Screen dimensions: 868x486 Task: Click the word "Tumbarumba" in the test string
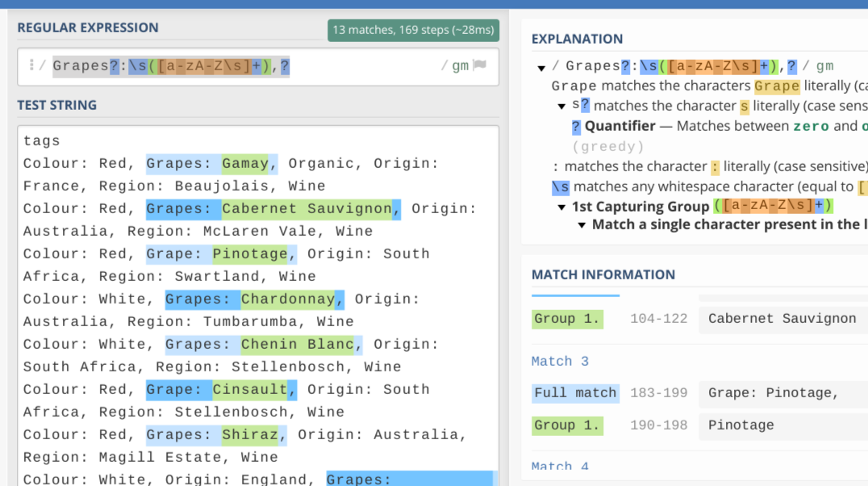249,322
